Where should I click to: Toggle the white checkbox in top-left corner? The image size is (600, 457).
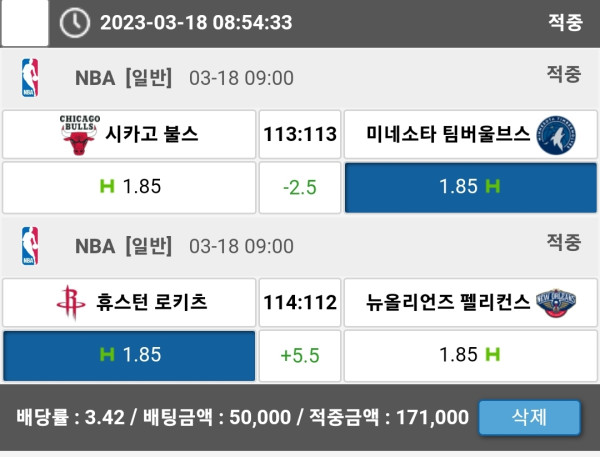point(24,23)
